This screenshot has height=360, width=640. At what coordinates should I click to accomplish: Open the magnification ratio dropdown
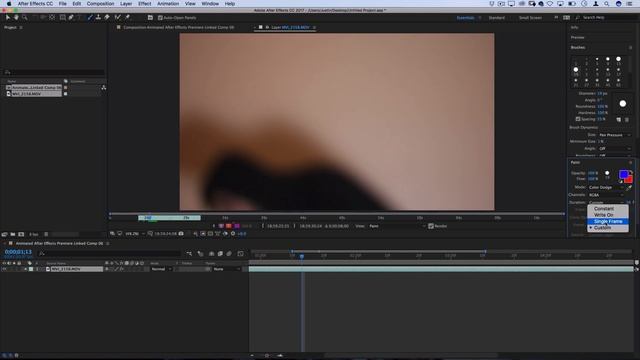[x=135, y=233]
